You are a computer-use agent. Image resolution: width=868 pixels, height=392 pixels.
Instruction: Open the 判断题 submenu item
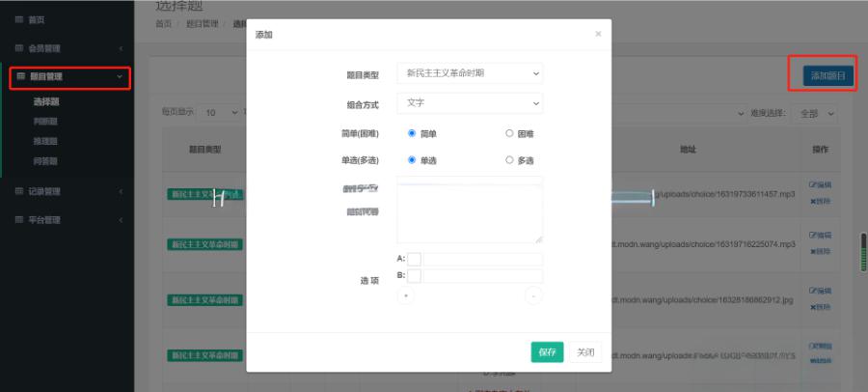(x=46, y=122)
